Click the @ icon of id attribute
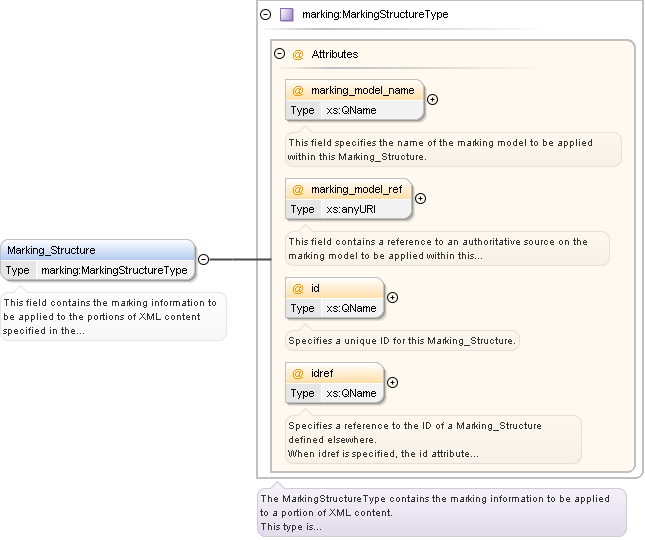 [298, 288]
